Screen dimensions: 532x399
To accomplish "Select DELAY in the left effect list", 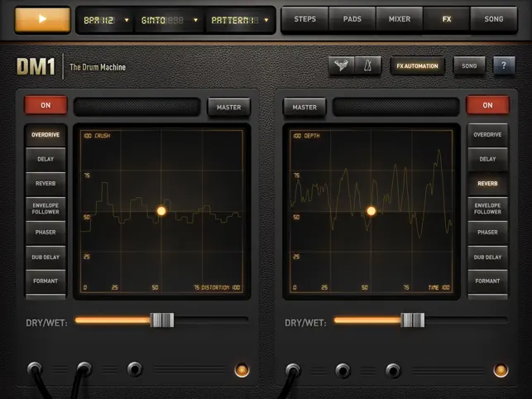I will pyautogui.click(x=46, y=159).
